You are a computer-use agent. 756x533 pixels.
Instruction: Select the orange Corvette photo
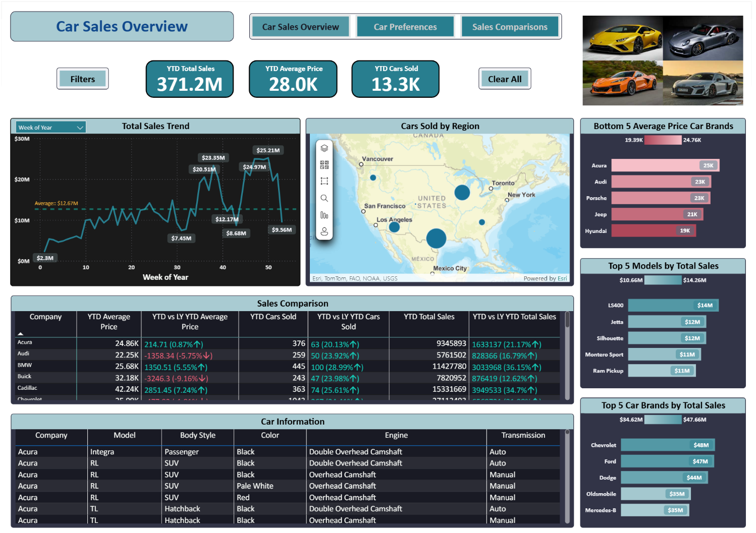point(623,83)
